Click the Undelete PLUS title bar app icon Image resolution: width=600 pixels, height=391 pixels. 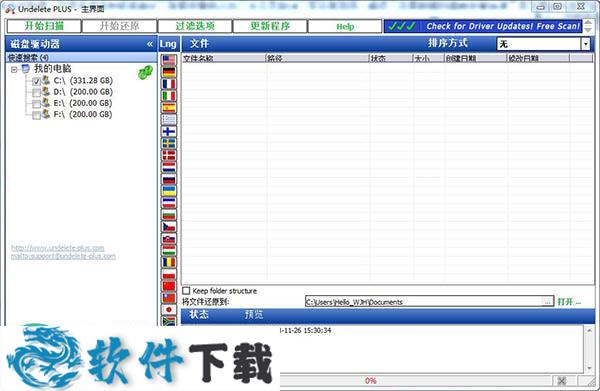tap(10, 9)
